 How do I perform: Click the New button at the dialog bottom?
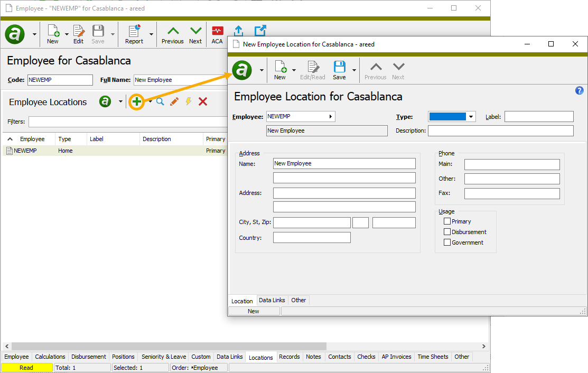(x=254, y=311)
